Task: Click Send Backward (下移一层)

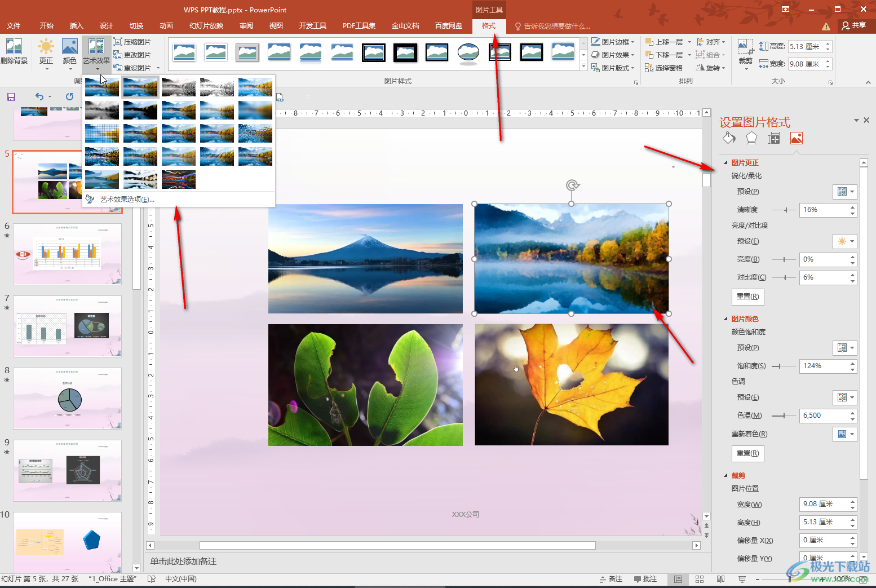Action: tap(664, 55)
